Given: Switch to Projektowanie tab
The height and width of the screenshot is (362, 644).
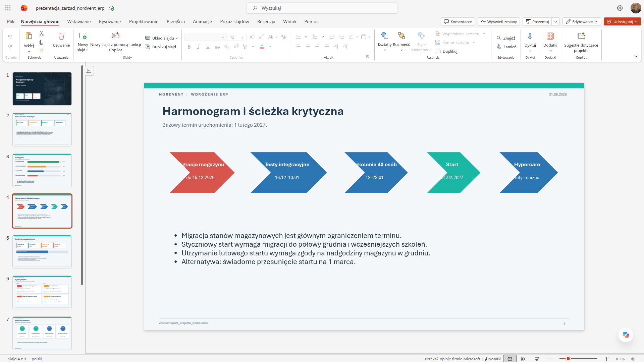Looking at the screenshot, I should tap(144, 21).
